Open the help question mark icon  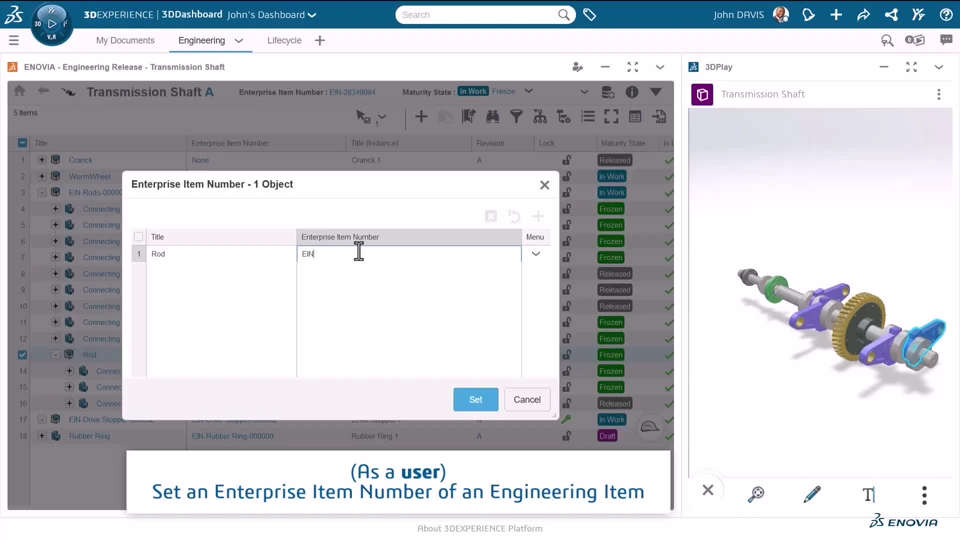click(x=946, y=15)
